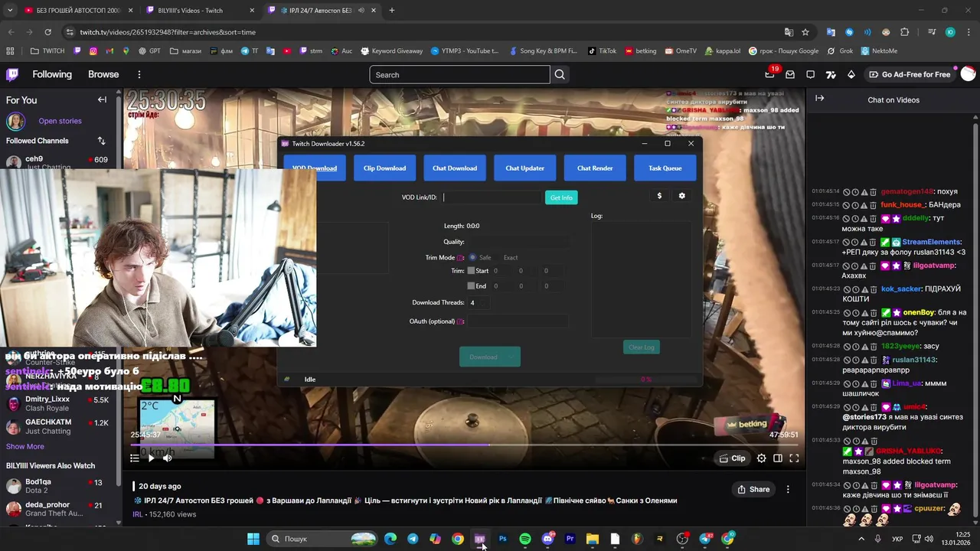
Task: Open Photoshop from the taskbar
Action: (x=502, y=539)
